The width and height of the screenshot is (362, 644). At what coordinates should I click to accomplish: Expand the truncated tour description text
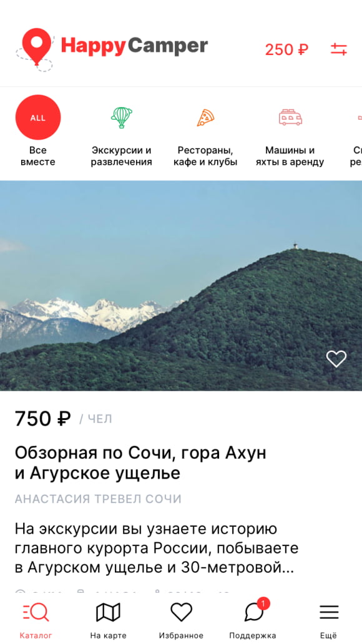pyautogui.click(x=157, y=548)
